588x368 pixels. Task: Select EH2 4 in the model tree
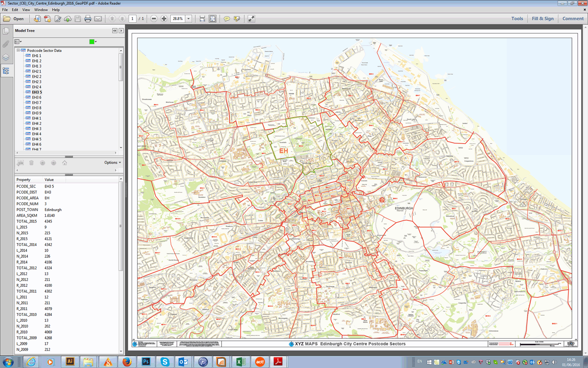[36, 87]
